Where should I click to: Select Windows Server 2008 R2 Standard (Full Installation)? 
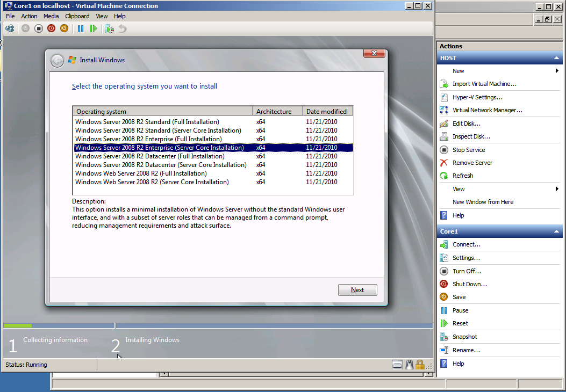213,122
